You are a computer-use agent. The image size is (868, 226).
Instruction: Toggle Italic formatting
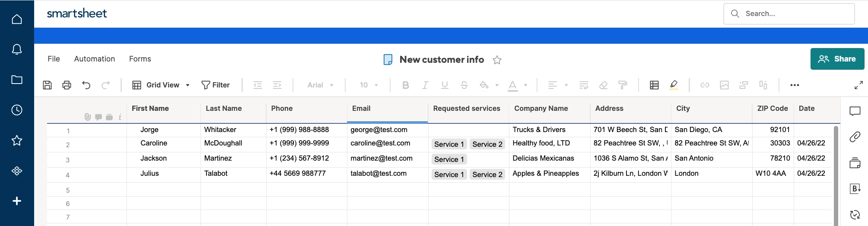pyautogui.click(x=425, y=85)
